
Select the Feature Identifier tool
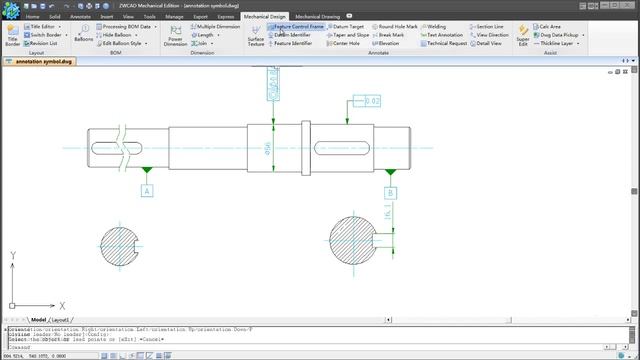290,43
